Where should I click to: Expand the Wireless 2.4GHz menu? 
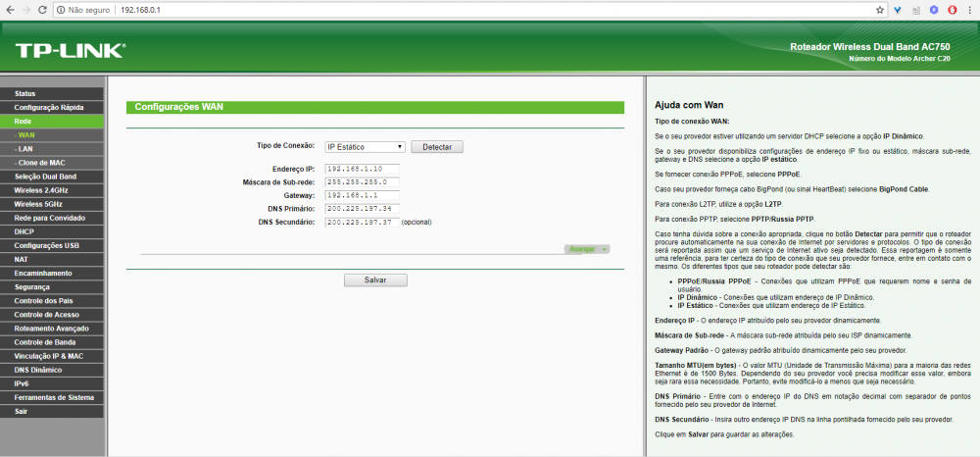click(x=41, y=190)
